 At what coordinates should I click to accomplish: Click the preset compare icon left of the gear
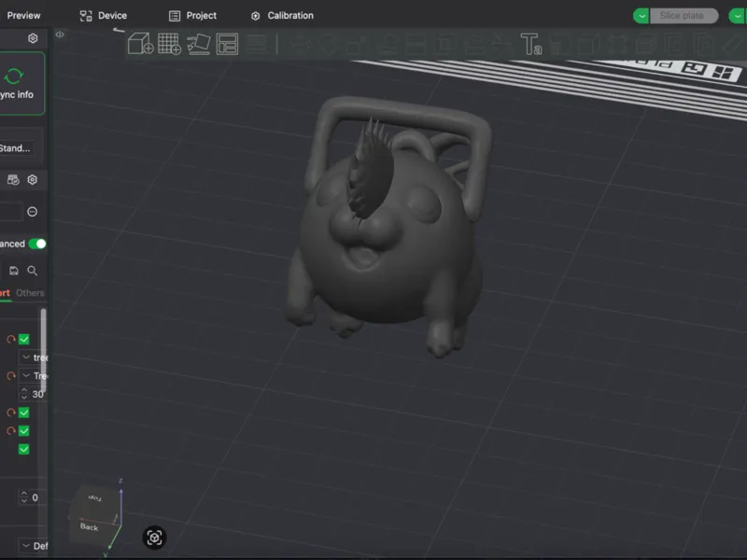pos(13,179)
